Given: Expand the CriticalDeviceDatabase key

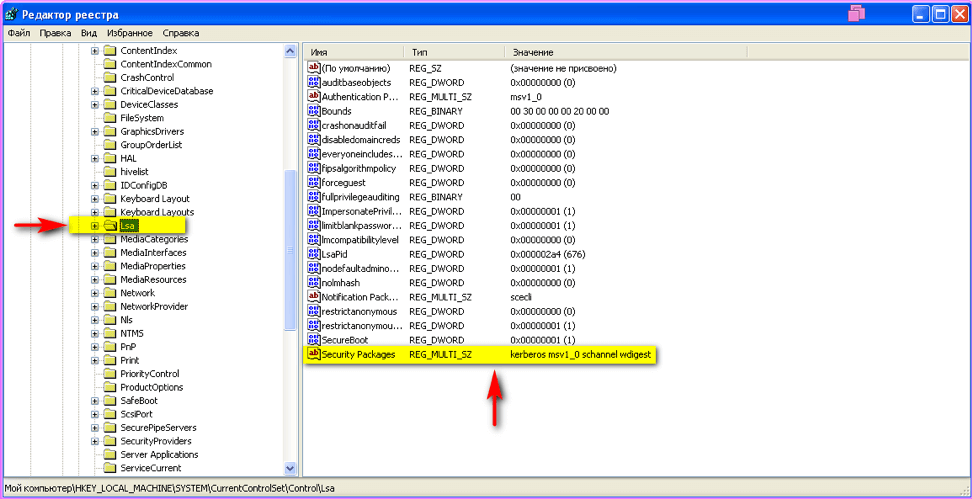Looking at the screenshot, I should click(x=95, y=91).
